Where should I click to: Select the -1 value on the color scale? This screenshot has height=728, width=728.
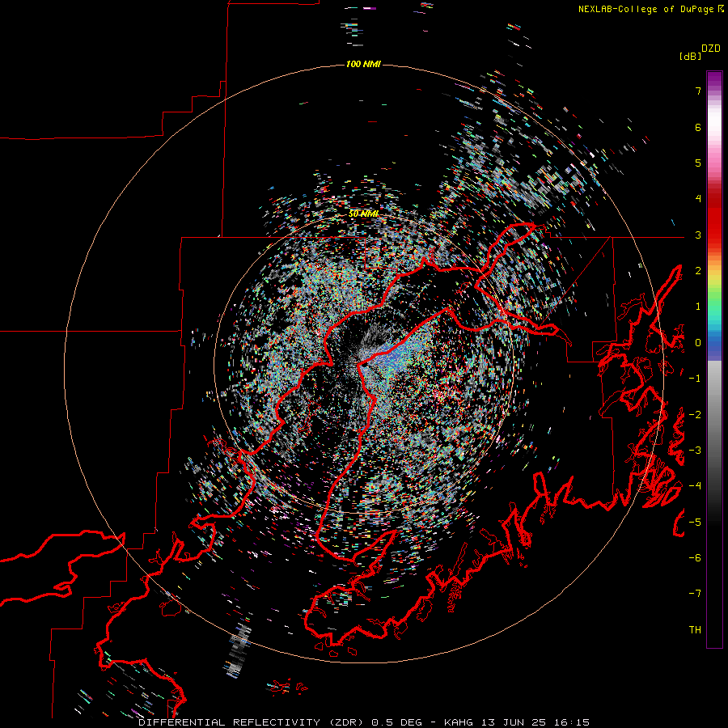(x=695, y=379)
